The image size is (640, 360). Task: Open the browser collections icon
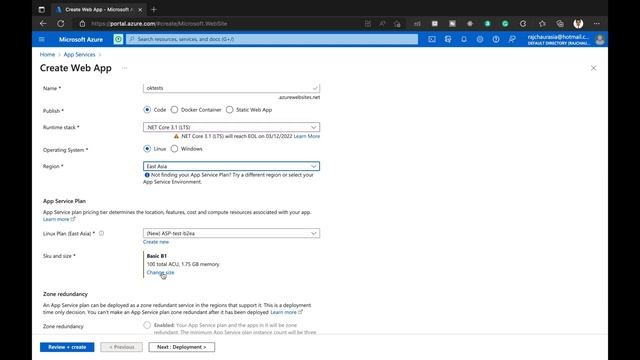(560, 24)
